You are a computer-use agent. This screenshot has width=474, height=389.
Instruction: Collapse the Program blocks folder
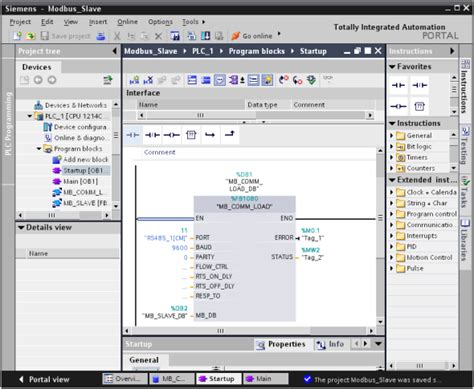tap(39, 148)
